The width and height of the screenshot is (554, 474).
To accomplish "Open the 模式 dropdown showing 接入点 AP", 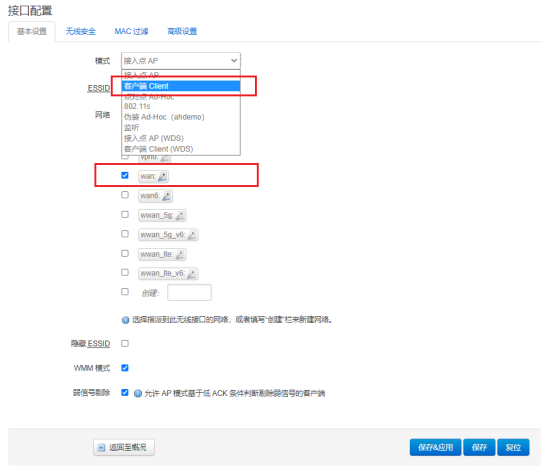I will 181,61.
